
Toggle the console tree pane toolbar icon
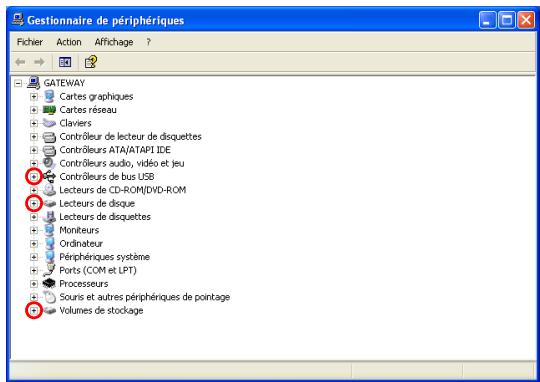[65, 62]
